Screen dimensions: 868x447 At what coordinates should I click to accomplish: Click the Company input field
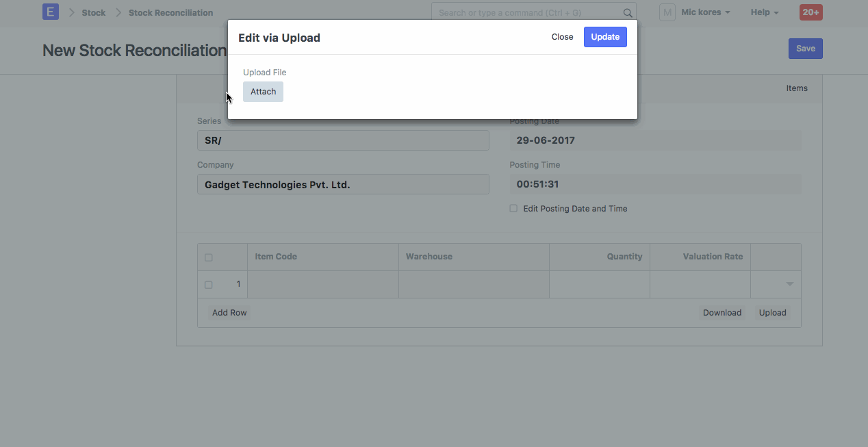coord(343,184)
